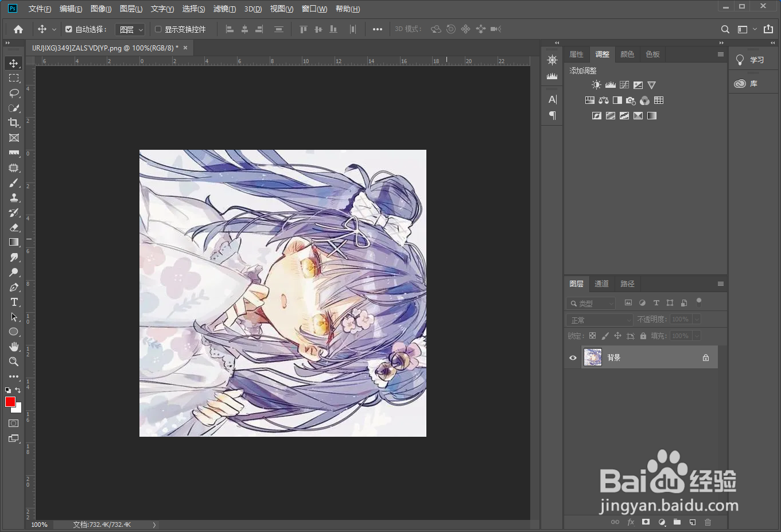Toggle lock transparent pixels
The image size is (781, 532).
pyautogui.click(x=593, y=336)
